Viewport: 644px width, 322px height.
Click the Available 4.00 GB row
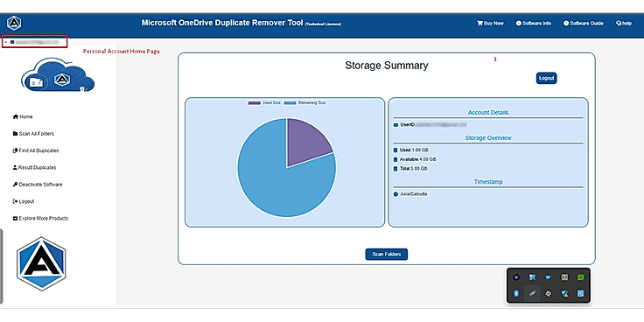coord(415,159)
